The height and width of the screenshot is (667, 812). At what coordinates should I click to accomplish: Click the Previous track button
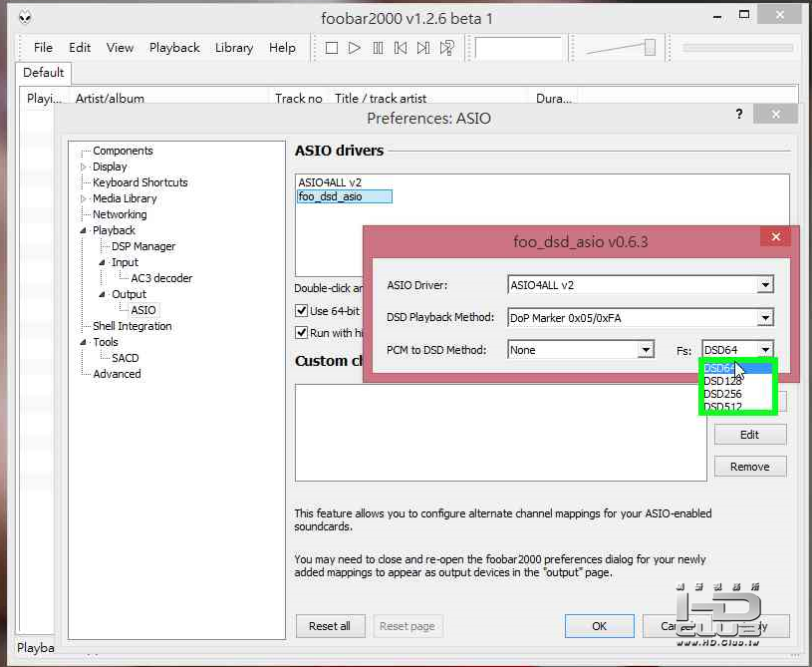401,48
